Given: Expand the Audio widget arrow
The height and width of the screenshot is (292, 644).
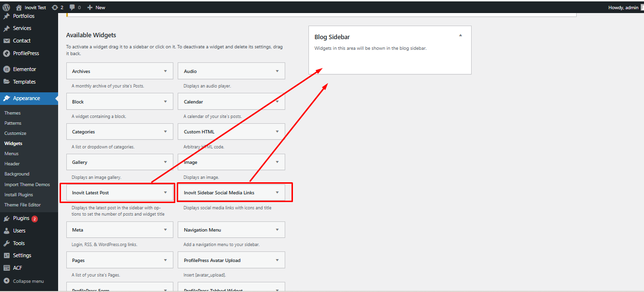Looking at the screenshot, I should click(x=277, y=71).
